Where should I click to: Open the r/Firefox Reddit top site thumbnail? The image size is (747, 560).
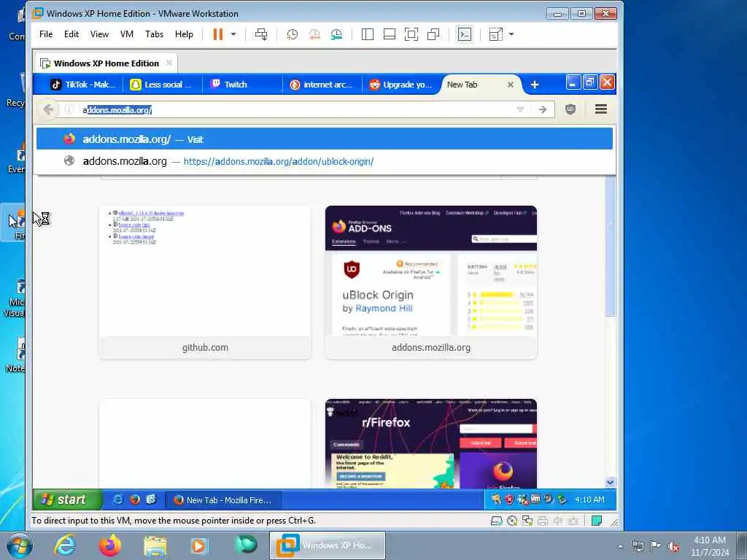(x=430, y=444)
